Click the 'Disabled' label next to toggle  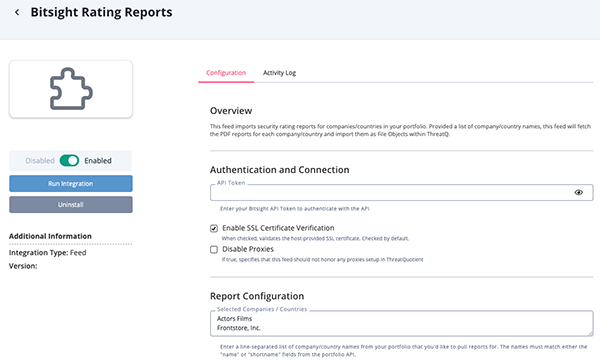click(40, 161)
